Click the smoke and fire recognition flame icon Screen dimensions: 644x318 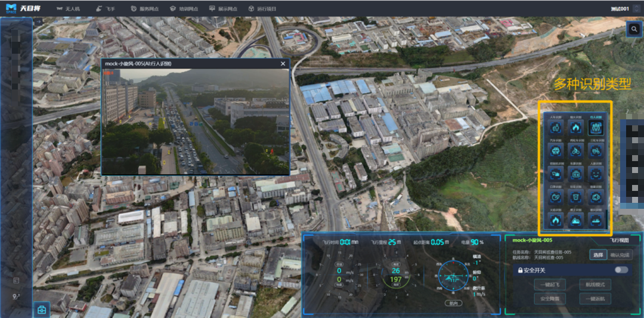[575, 127]
